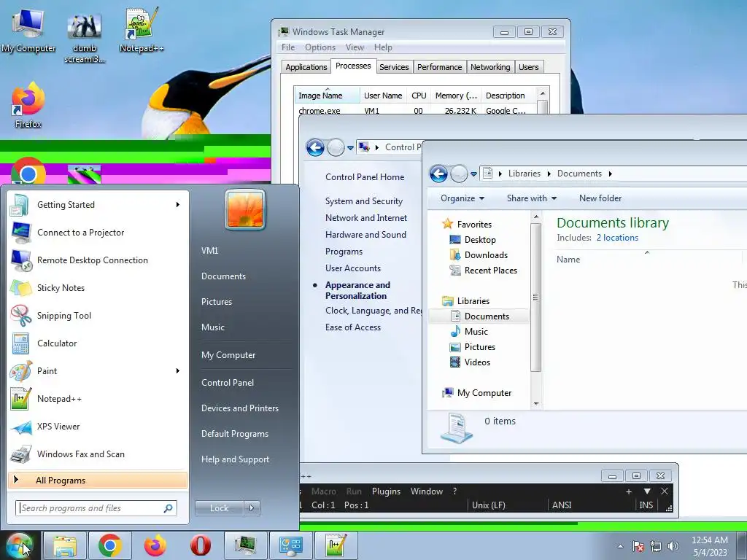This screenshot has width=747, height=560.
Task: Launch Connect to a Projector
Action: pos(98,233)
